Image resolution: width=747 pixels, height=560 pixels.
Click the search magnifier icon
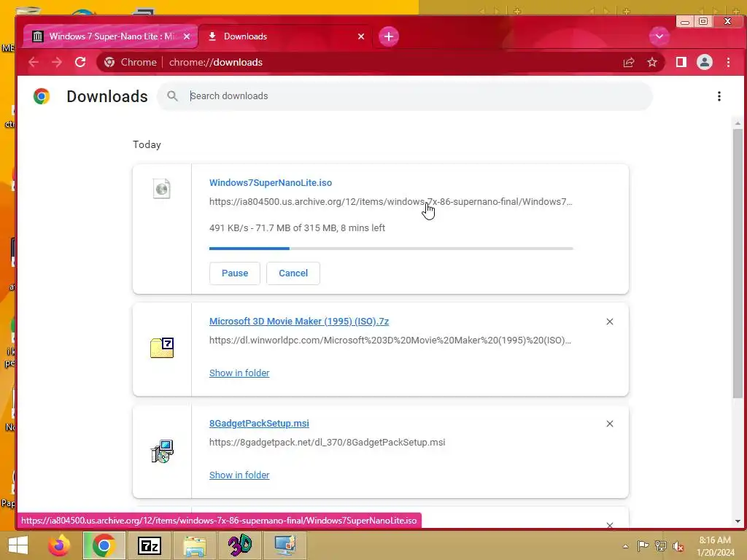(x=172, y=96)
